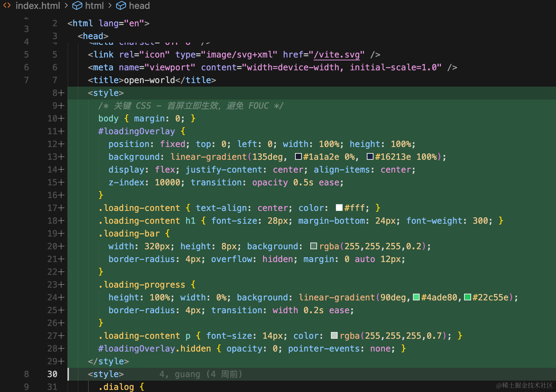Click the git blame note '4, guang (4 周前)'
This screenshot has width=556, height=392.
coord(201,374)
